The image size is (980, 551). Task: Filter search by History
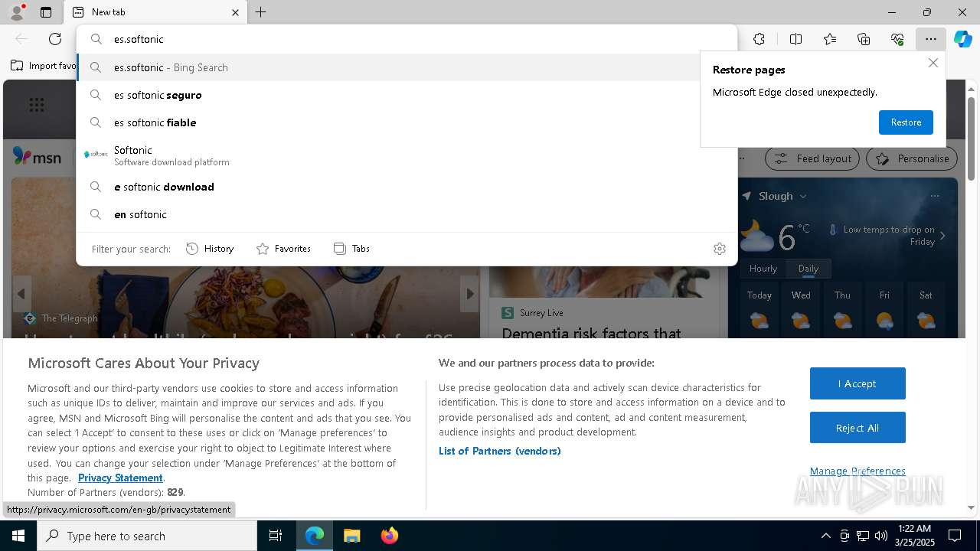[210, 249]
